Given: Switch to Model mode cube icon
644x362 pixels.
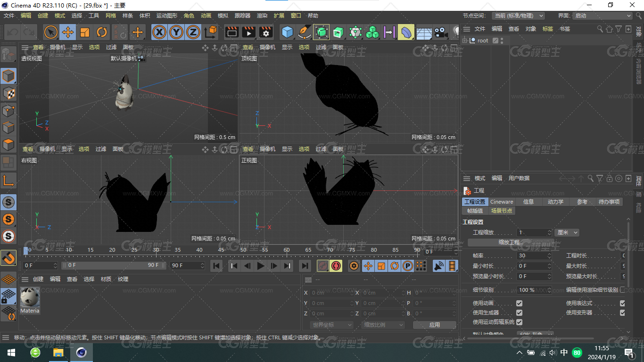Looking at the screenshot, I should coord(8,76).
